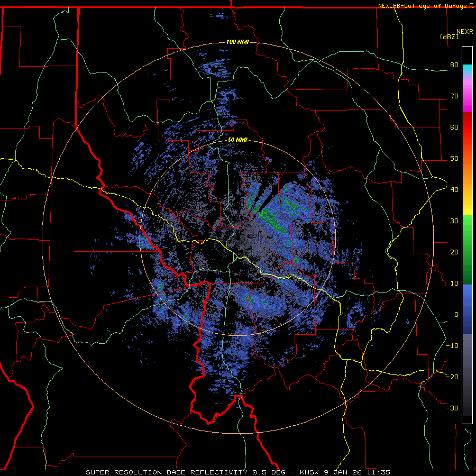Click the 70 dBZ scale value

[x=454, y=96]
